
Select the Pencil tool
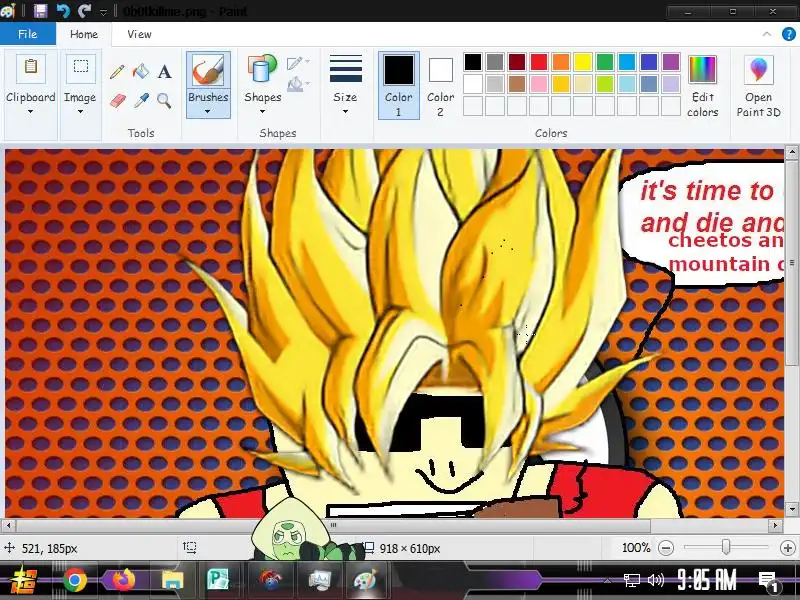click(117, 71)
